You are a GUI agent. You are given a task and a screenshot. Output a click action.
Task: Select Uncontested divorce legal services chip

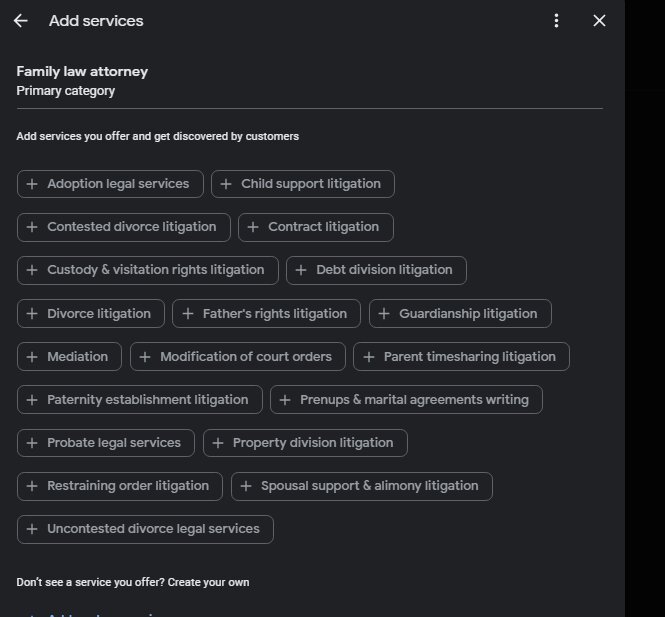point(145,529)
